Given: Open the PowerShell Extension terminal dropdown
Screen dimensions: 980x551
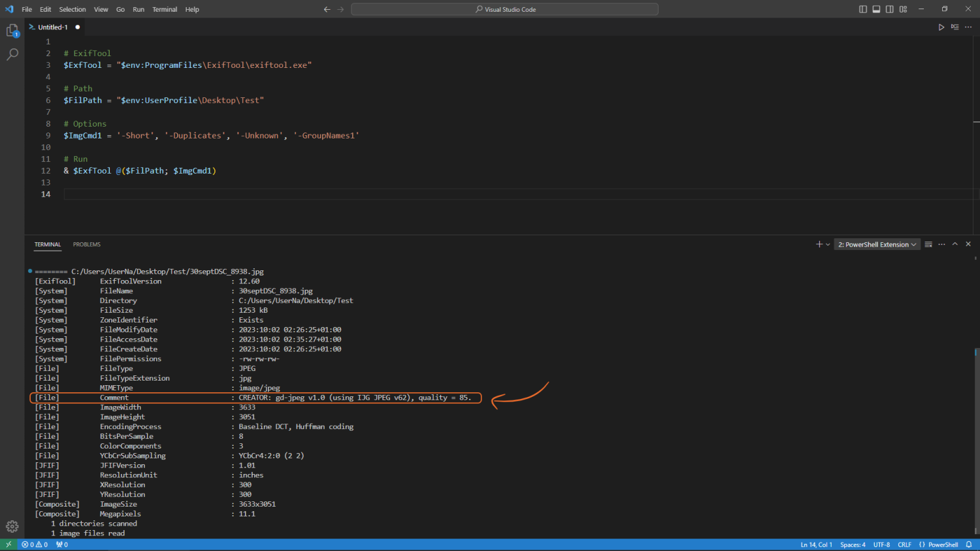Looking at the screenshot, I should coord(877,244).
